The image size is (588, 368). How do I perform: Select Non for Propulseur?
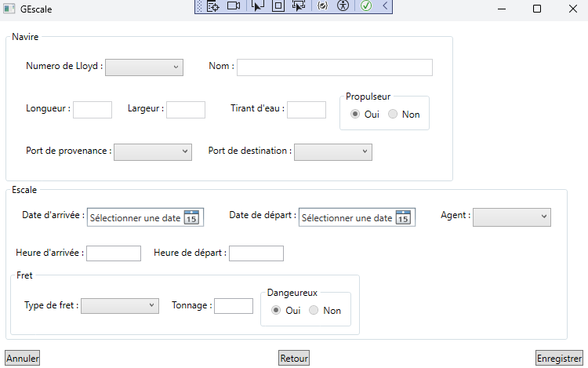point(394,115)
